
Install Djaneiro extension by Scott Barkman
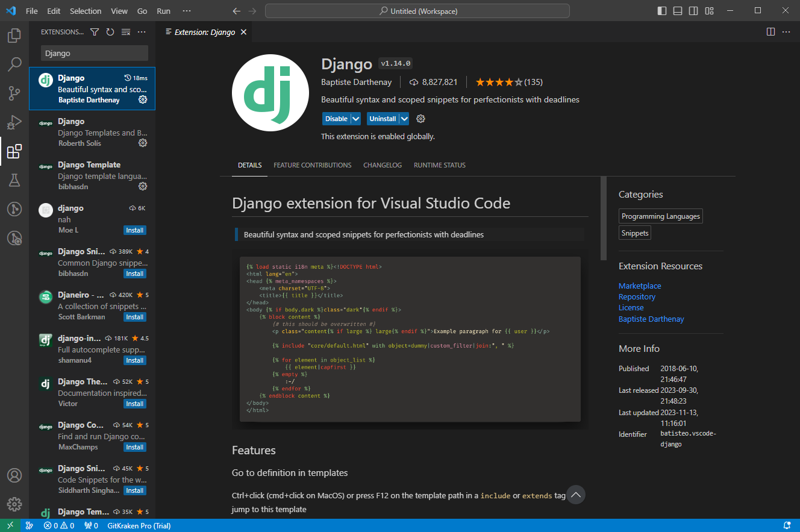click(135, 317)
